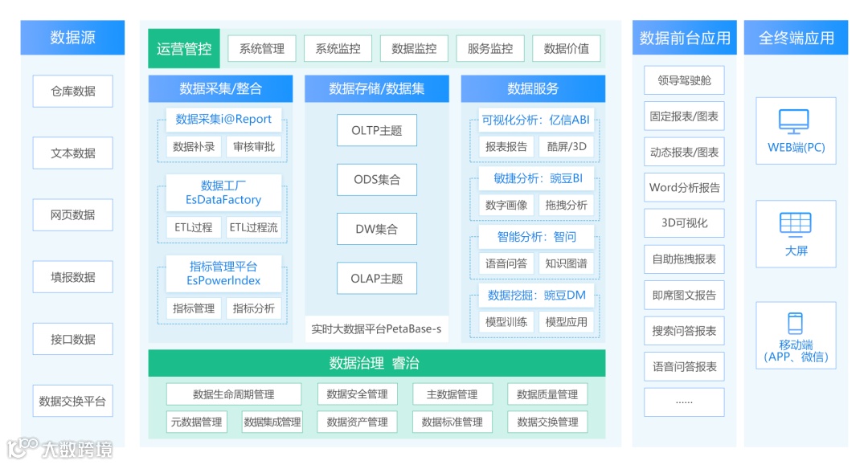868x465 pixels.
Task: Click the 数据价值 box
Action: pos(566,49)
